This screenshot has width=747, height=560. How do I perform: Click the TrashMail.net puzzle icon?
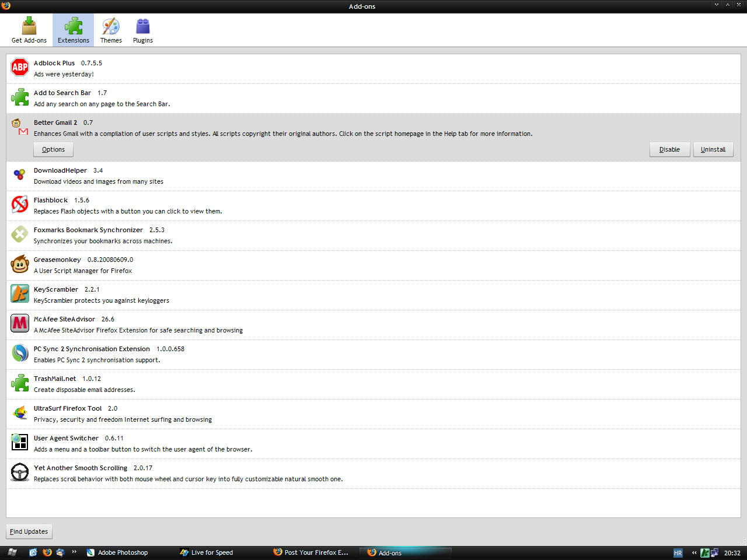tap(20, 383)
